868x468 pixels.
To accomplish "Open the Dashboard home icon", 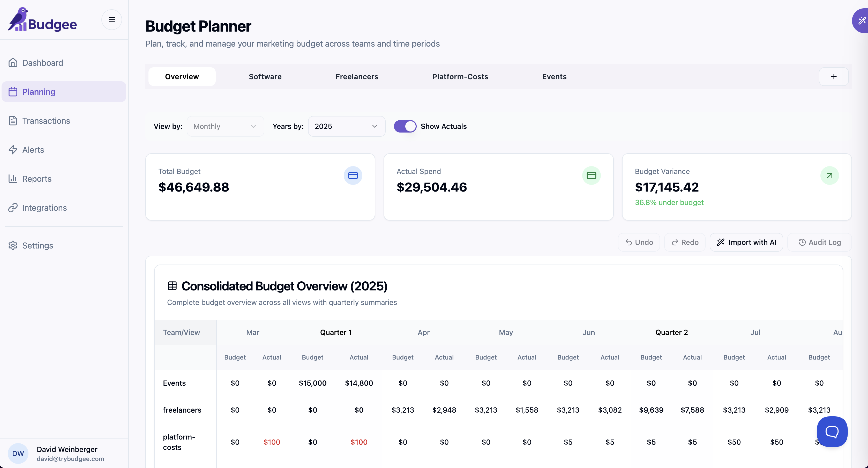I will click(x=13, y=63).
